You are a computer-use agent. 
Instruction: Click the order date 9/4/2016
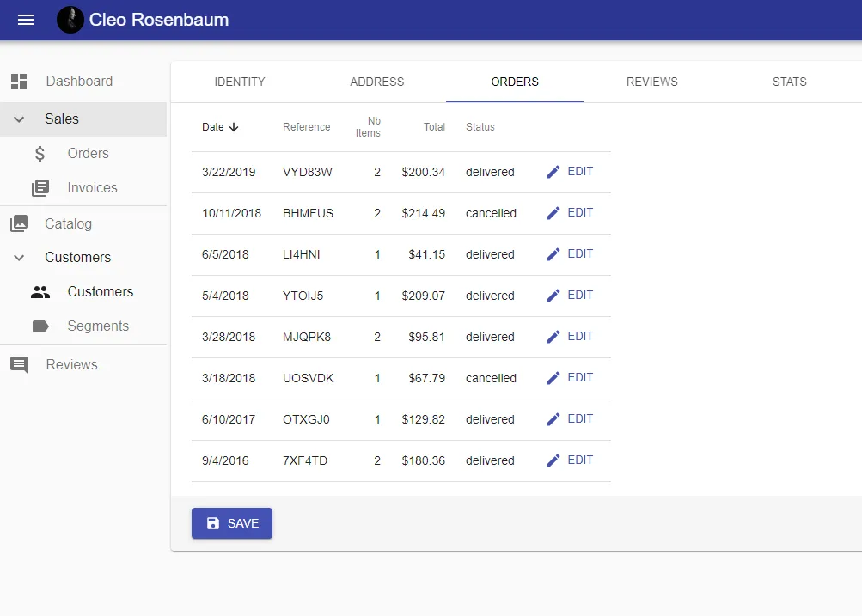[x=225, y=460]
